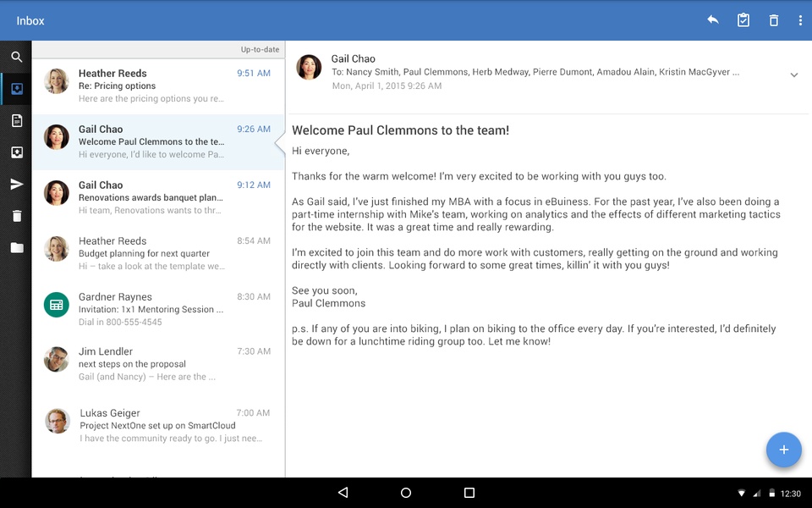Open the three-dot overflow menu

point(801,20)
